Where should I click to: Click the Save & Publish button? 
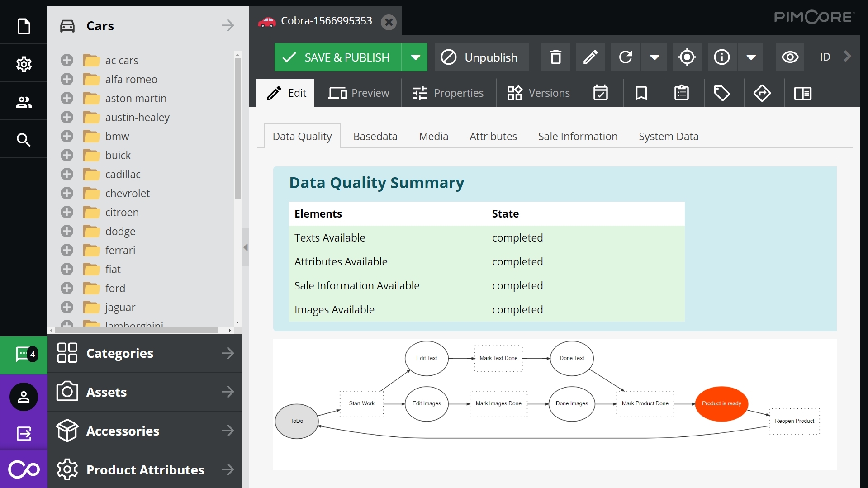[x=337, y=57]
